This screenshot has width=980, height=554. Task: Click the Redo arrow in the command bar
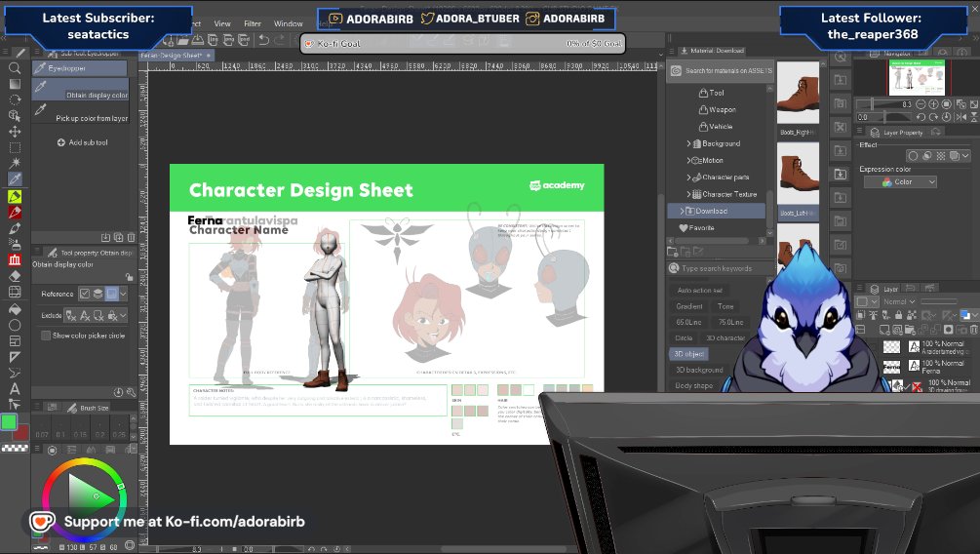[x=280, y=40]
